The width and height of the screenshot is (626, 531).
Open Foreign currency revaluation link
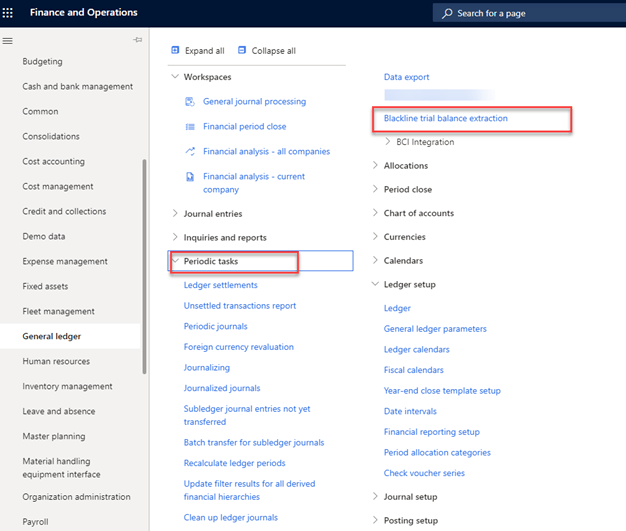click(238, 347)
